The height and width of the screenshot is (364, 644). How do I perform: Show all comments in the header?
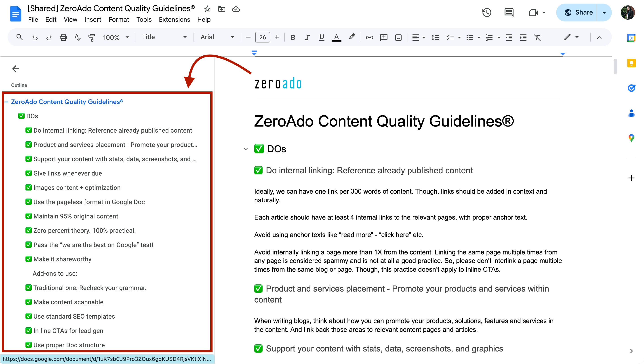[x=509, y=12]
